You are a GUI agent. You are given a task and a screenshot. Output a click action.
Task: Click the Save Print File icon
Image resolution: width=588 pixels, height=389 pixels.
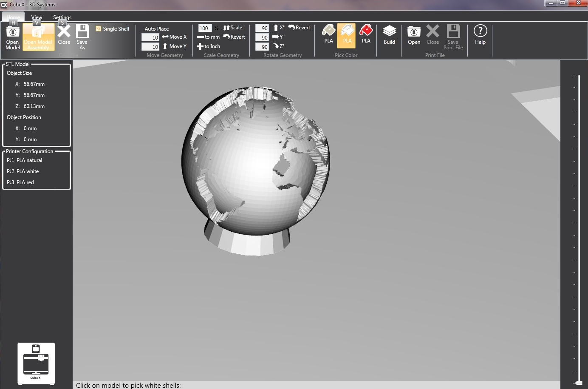[453, 37]
